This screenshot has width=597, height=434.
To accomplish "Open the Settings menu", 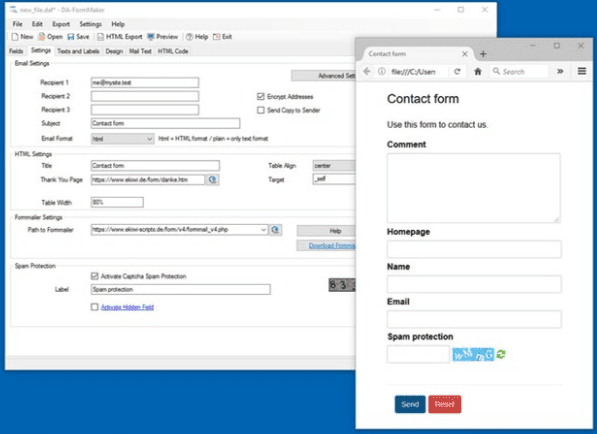I will pos(91,24).
